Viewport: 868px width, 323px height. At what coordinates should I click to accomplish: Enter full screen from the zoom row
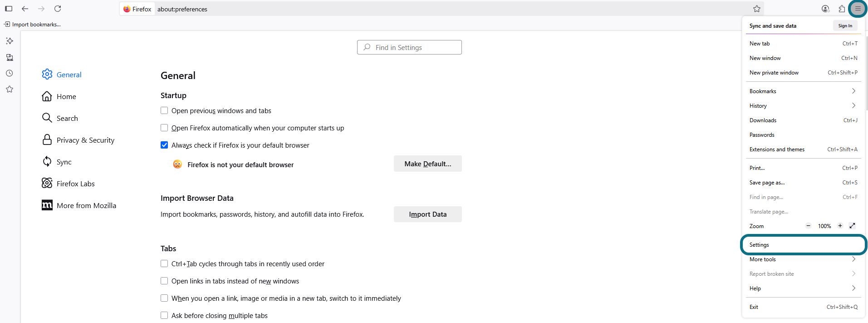click(852, 226)
